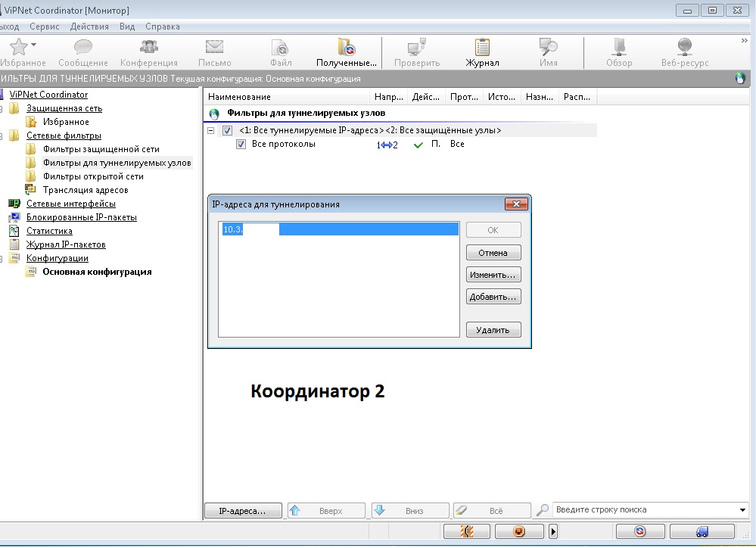Click the small play arrow status button
Screen dimensions: 756x548
point(553,531)
